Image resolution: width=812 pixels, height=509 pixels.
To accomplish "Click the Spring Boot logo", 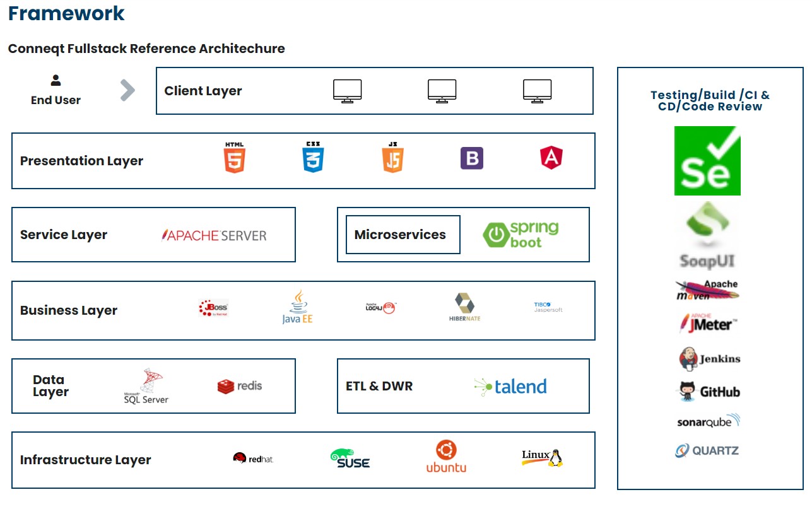I will coord(521,235).
